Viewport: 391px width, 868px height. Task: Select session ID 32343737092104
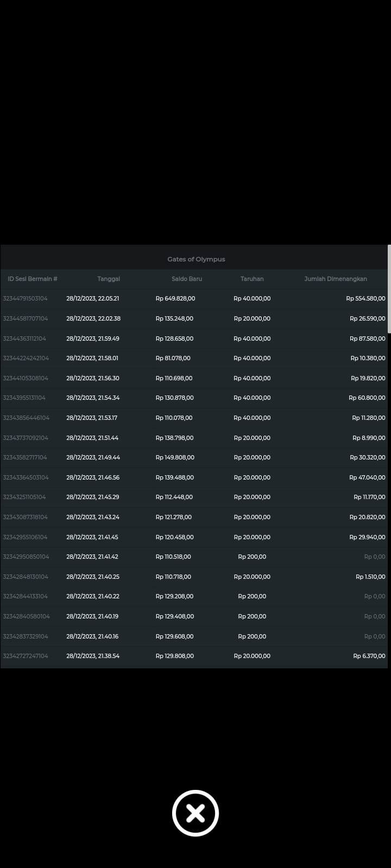click(26, 438)
